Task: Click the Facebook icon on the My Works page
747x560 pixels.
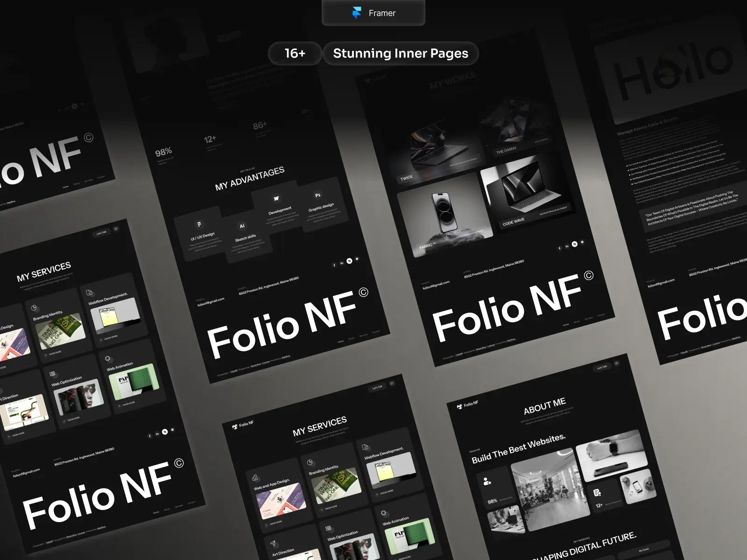Action: tap(559, 248)
